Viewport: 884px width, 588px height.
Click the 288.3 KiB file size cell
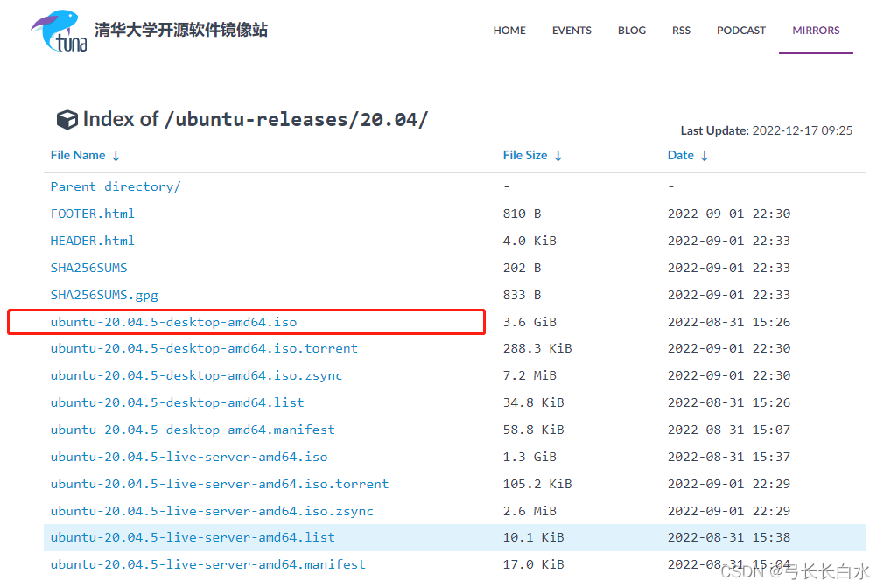pos(537,348)
